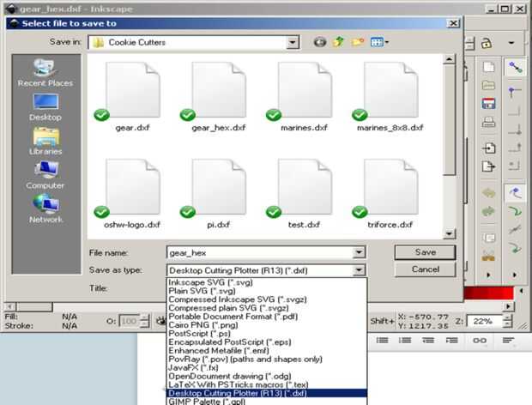532x405 pixels.
Task: Choose LaTeX With PSTricks macros (*.tex)
Action: (x=267, y=384)
